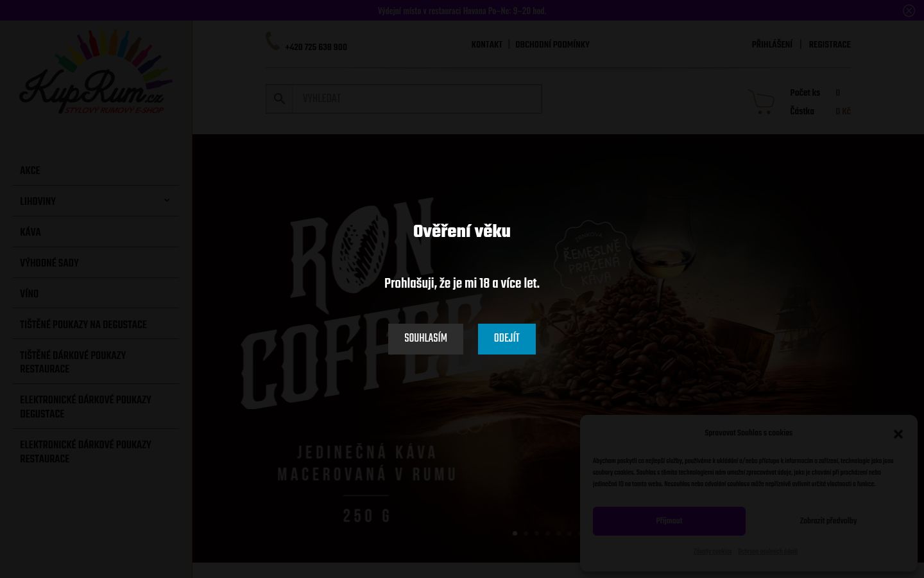Click Zobrazit předvolby in cookie dialog
924x578 pixels.
[828, 521]
